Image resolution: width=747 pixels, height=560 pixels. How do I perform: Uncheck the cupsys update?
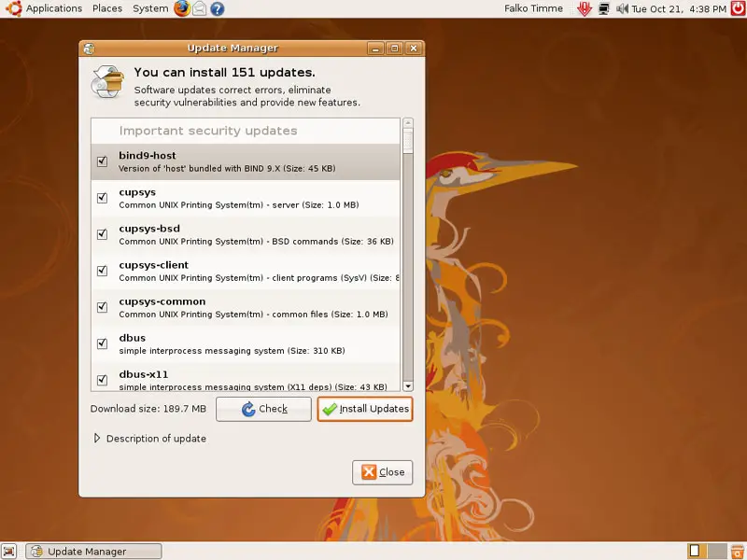tap(102, 198)
